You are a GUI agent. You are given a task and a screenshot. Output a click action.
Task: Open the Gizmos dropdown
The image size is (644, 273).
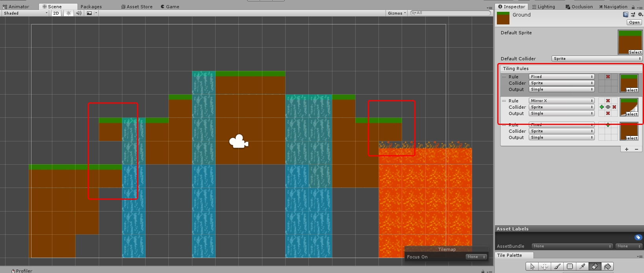[397, 13]
